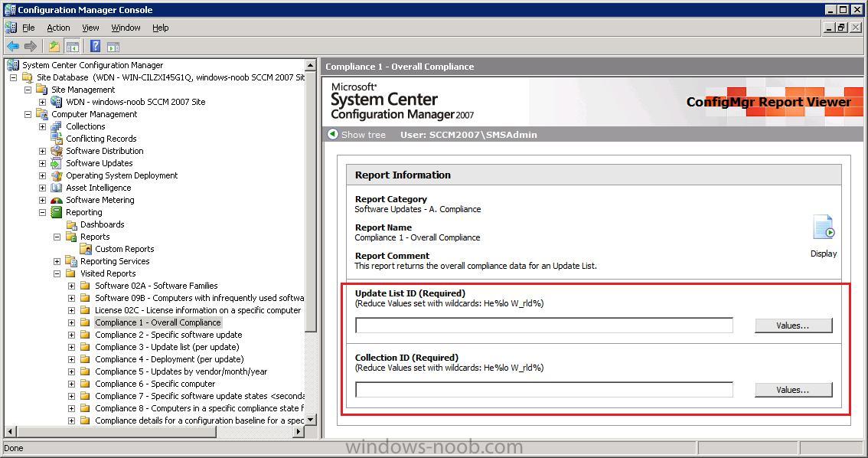Click the Operating System Deployment icon

tap(56, 175)
